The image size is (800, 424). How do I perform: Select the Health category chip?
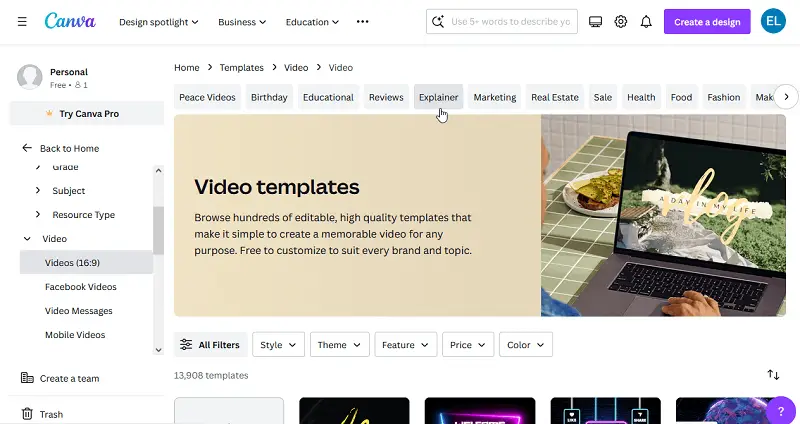tap(641, 97)
